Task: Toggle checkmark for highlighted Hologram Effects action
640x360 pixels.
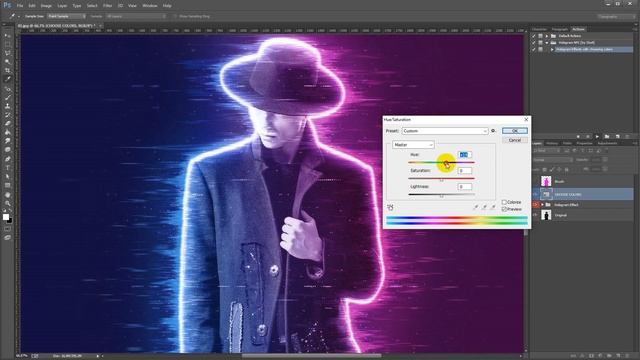Action: 534,49
